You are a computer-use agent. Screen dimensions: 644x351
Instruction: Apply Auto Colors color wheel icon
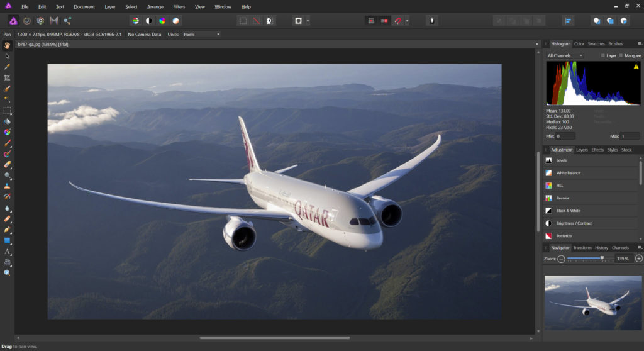162,21
